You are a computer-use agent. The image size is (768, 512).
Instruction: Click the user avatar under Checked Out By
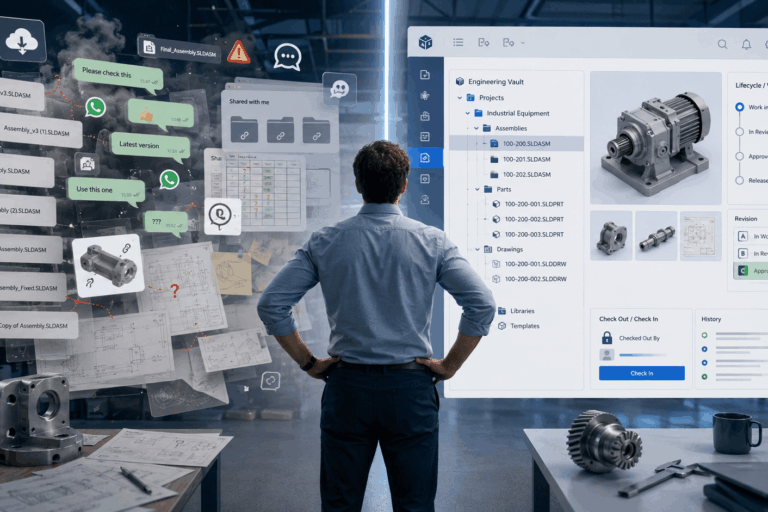pos(606,355)
